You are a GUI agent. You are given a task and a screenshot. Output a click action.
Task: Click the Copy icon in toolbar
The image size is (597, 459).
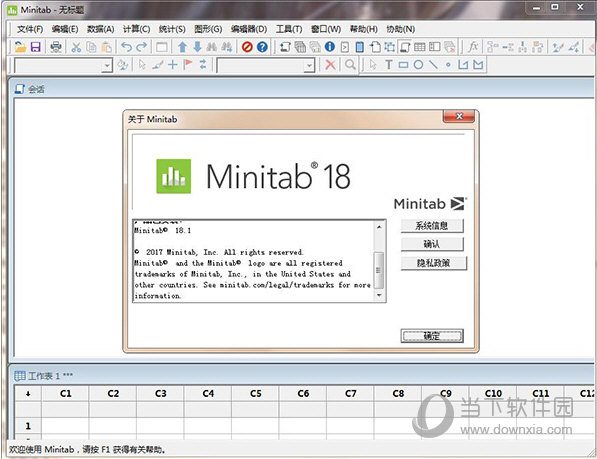click(91, 47)
